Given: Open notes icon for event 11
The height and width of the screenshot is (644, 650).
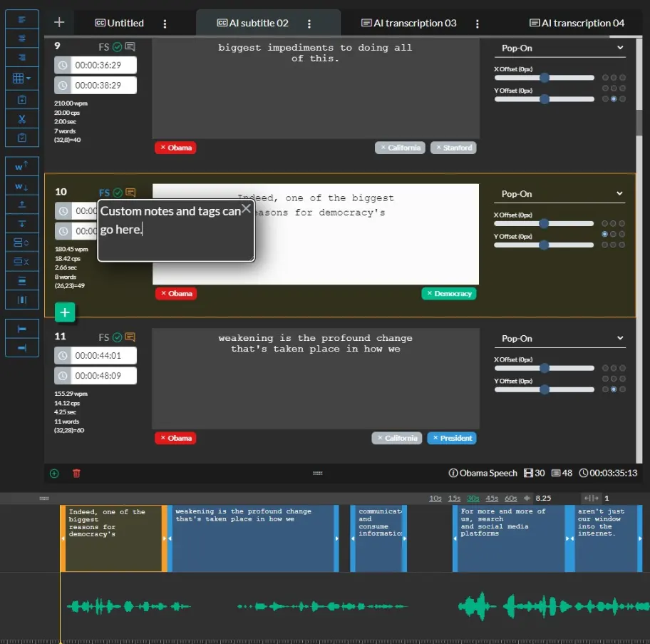Looking at the screenshot, I should coord(130,337).
